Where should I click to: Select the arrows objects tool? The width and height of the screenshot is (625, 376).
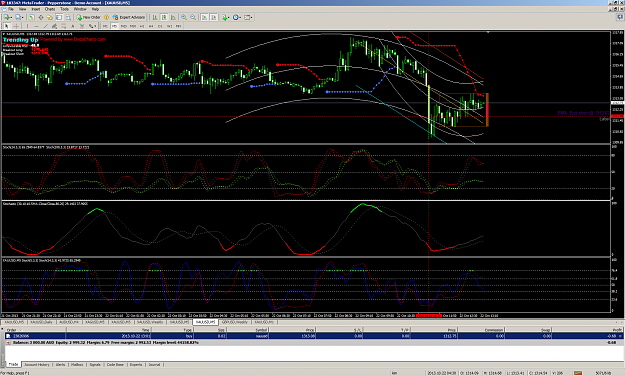[x=91, y=26]
